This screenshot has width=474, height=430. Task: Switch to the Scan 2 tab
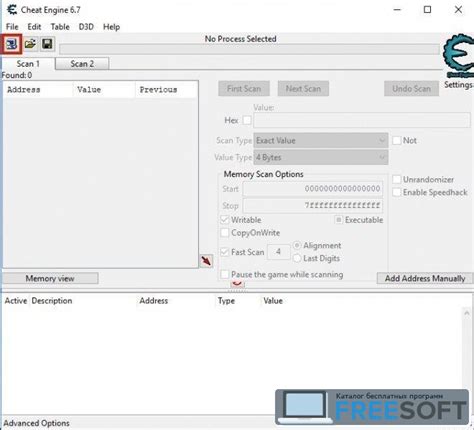[x=82, y=64]
